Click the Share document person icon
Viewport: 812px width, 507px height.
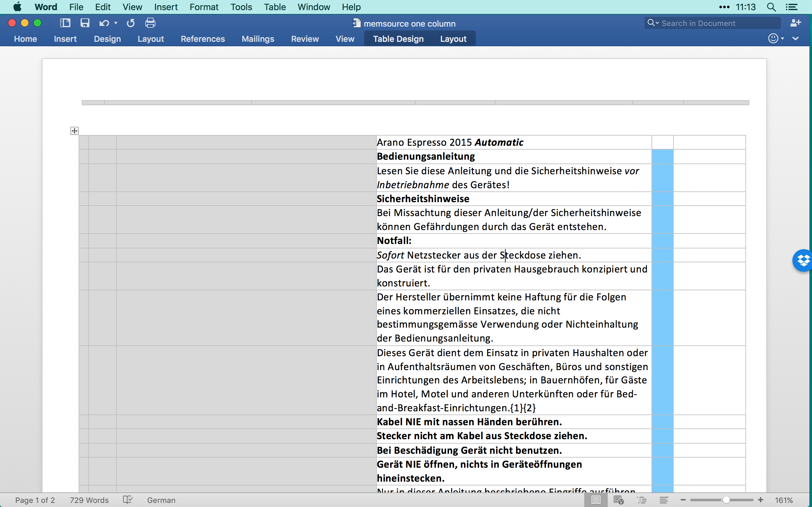pos(795,23)
